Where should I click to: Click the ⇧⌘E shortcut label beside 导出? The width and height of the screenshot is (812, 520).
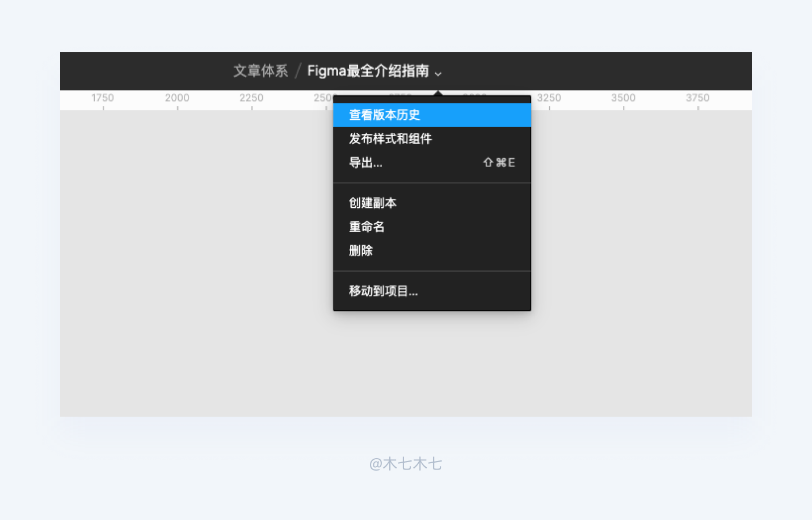tap(499, 162)
